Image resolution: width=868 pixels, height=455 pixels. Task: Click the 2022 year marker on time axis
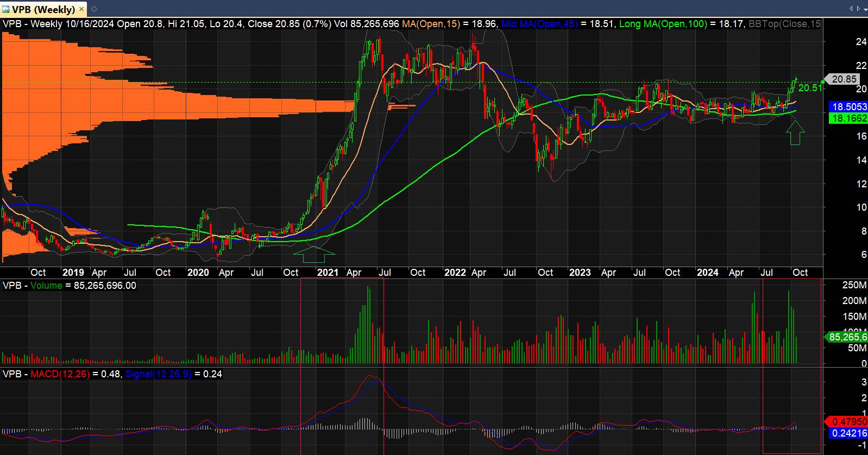pyautogui.click(x=455, y=273)
